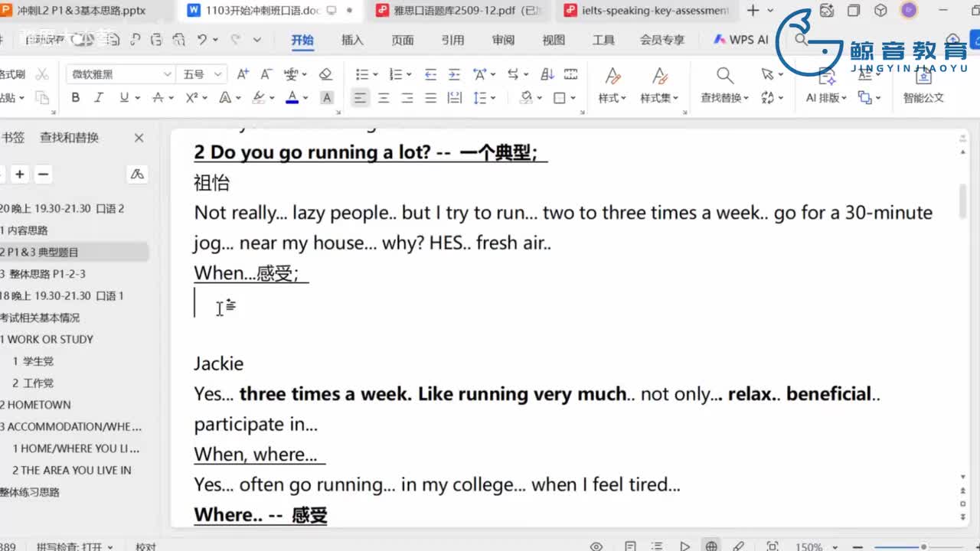Apply distributed alignment
This screenshot has height=551, width=980.
[455, 98]
